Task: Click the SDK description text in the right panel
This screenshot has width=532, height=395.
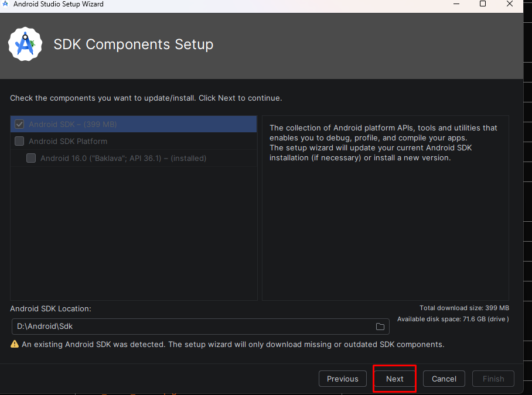Action: pos(383,143)
